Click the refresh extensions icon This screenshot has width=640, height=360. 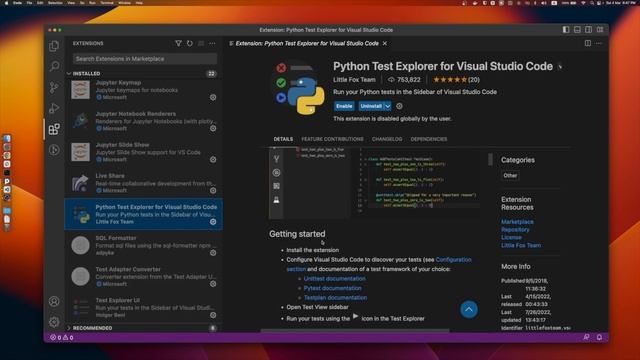[x=190, y=43]
